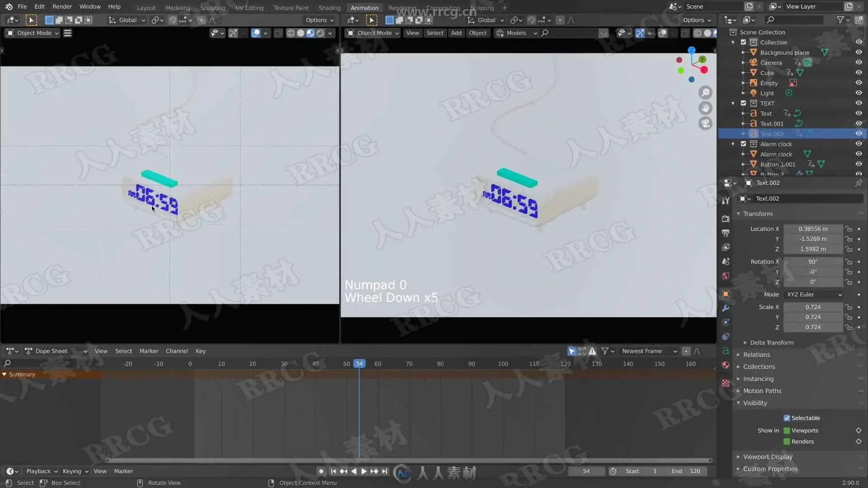Viewport: 868px width, 488px height.
Task: Disable the Alarm clock collection checkbox
Action: coord(743,144)
